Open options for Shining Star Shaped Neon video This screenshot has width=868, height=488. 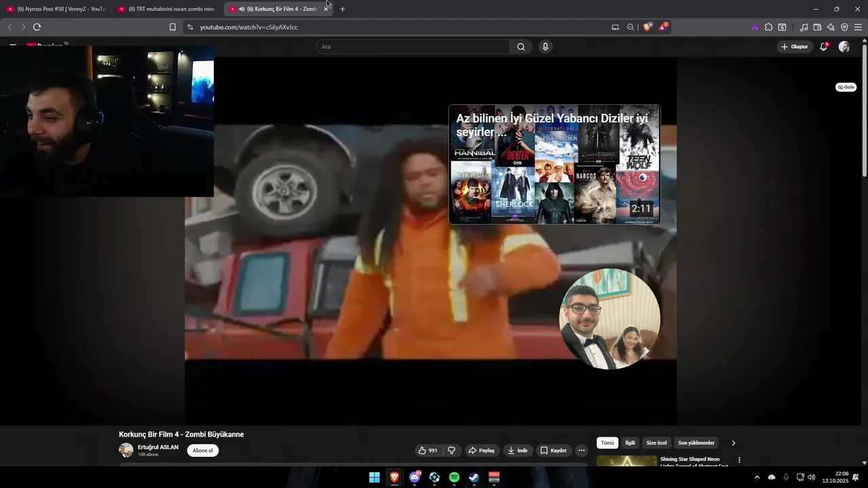coord(739,460)
